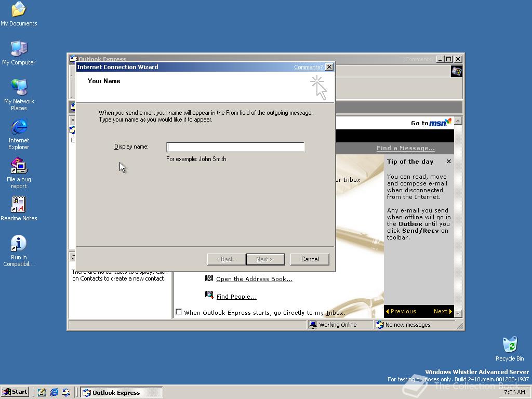Close the Internet Connection Wizard dialog
The width and height of the screenshot is (532, 399).
(x=329, y=67)
